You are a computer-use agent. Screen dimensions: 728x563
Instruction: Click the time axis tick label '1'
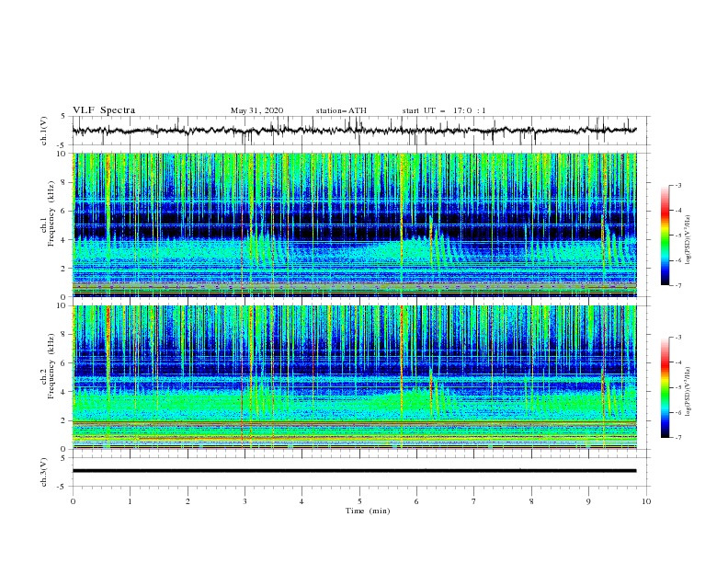[130, 501]
